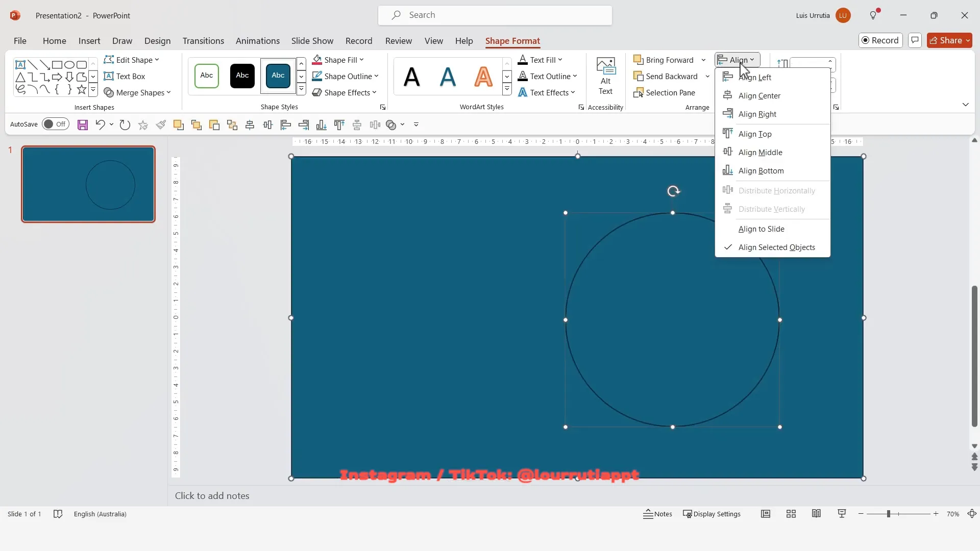Image resolution: width=980 pixels, height=551 pixels.
Task: Click the Format Painter brush icon
Action: point(161,124)
